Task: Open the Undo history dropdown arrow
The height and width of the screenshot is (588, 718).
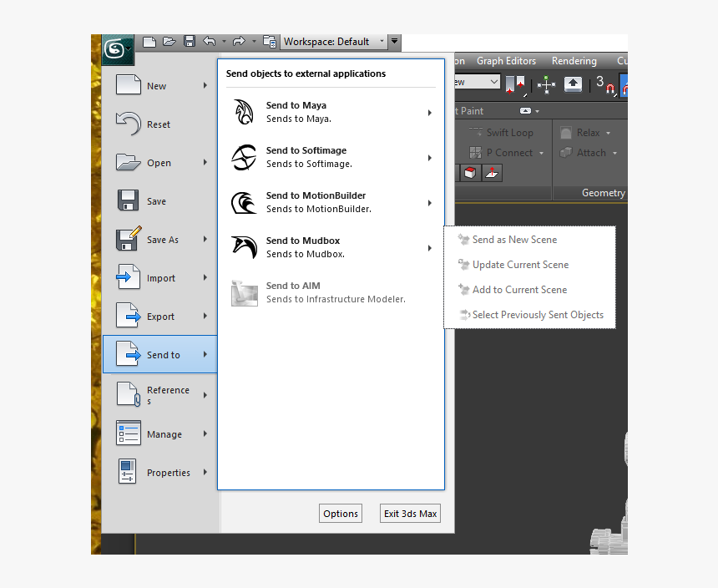Action: (x=224, y=42)
